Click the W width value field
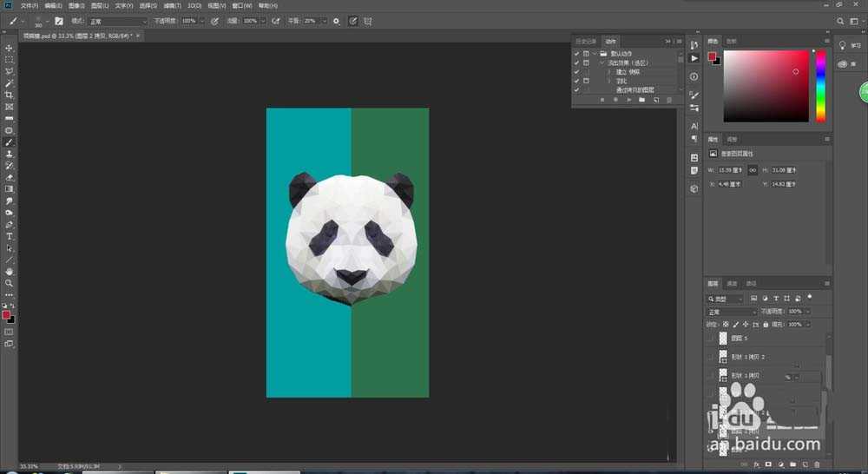The image size is (868, 474). pyautogui.click(x=731, y=169)
